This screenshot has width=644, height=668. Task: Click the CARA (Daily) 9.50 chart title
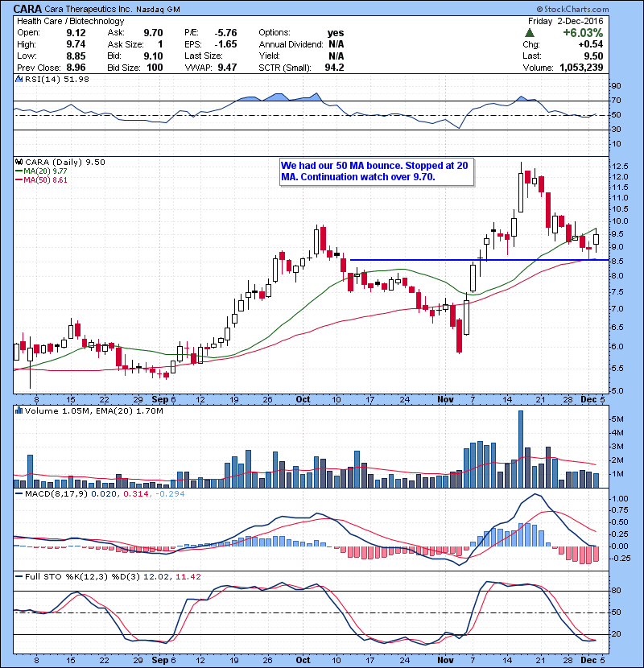64,163
